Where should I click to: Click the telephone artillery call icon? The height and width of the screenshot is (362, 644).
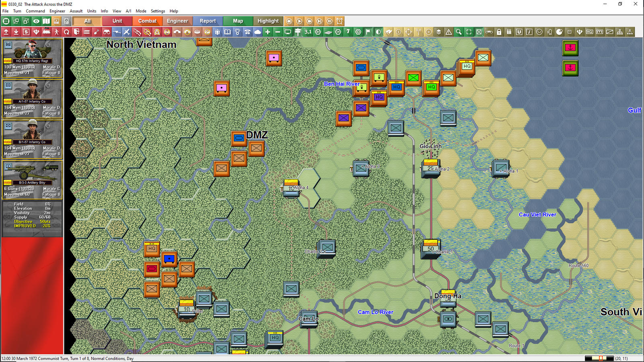point(248,32)
